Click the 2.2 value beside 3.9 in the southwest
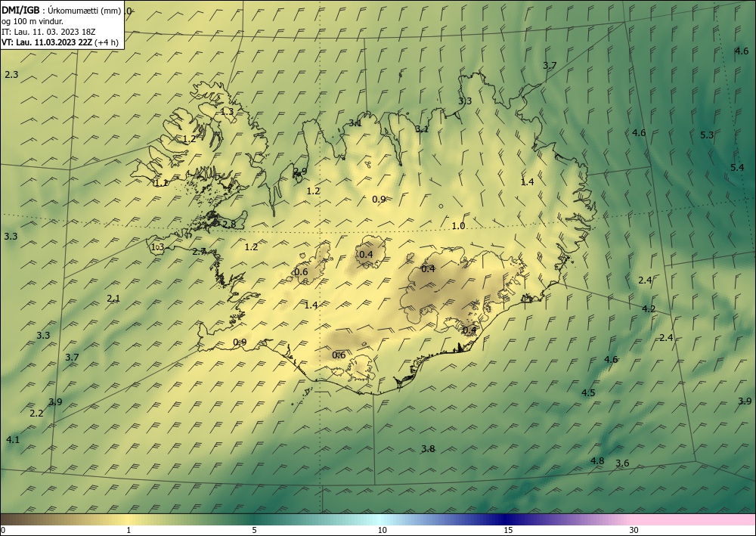This screenshot has height=536, width=756. coord(36,413)
